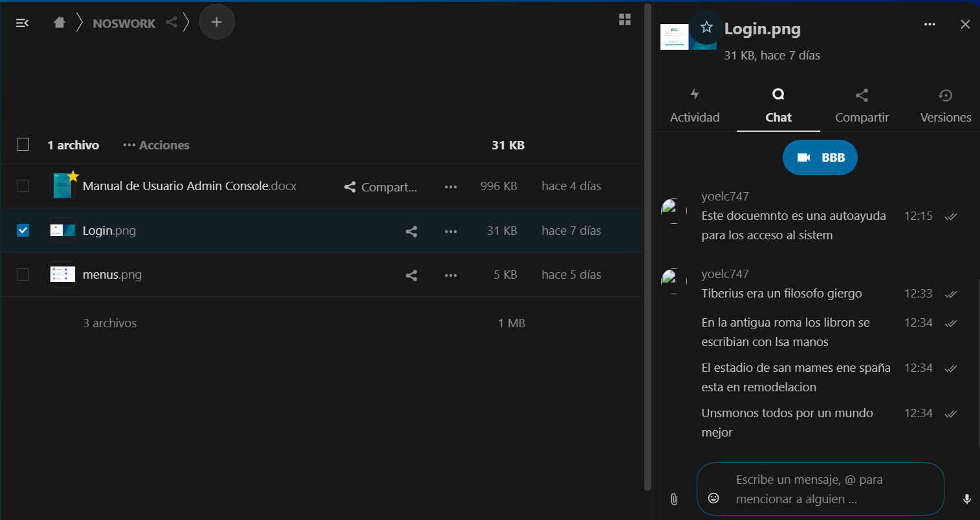
Task: Click yoelc747 avatar on Tiberius message
Action: click(673, 281)
